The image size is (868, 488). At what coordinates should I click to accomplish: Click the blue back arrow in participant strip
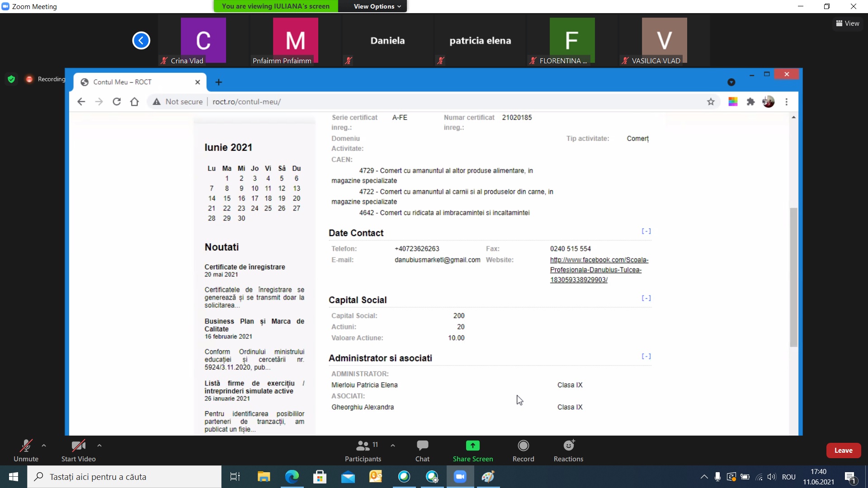141,41
